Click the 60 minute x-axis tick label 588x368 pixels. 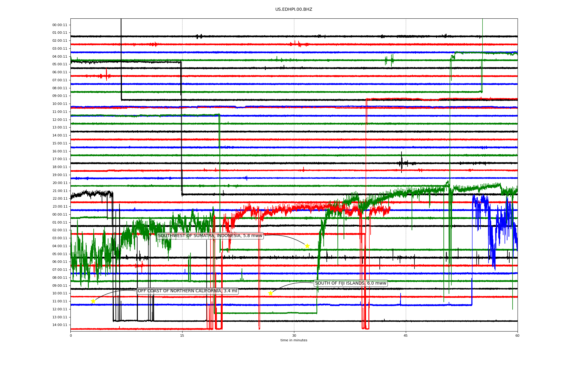(x=517, y=335)
